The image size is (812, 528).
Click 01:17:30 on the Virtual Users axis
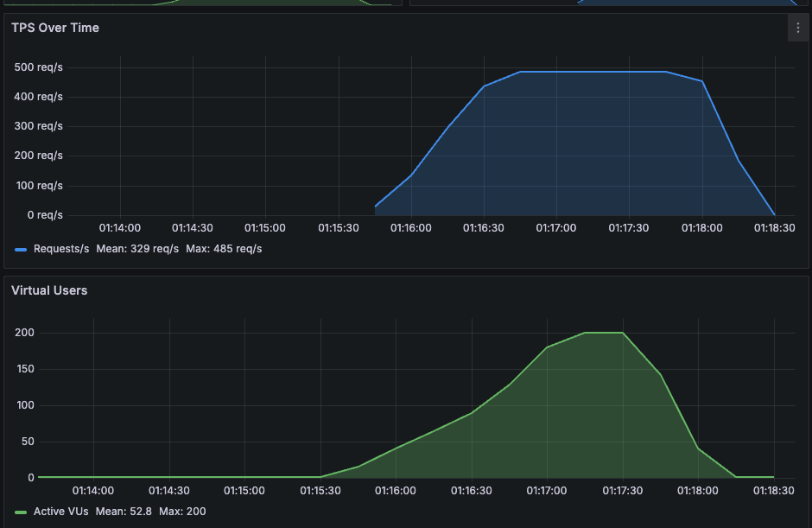click(x=623, y=491)
